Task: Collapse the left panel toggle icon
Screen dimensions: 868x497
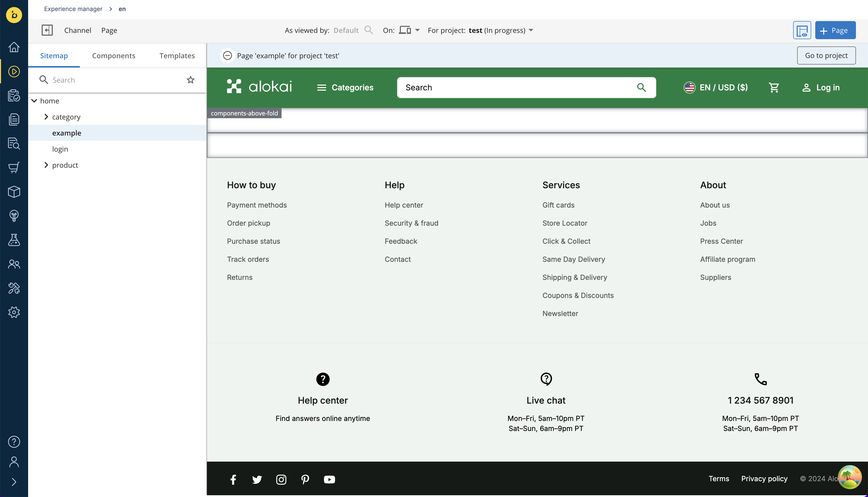Action: pyautogui.click(x=47, y=30)
